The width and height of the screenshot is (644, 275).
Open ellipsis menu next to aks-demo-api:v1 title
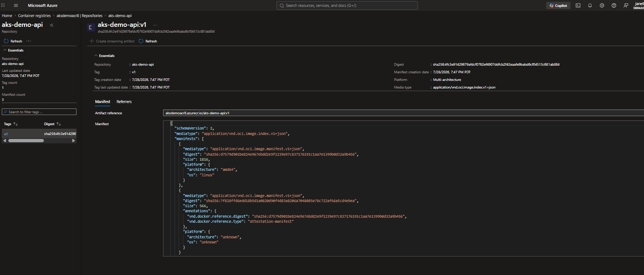point(155,25)
